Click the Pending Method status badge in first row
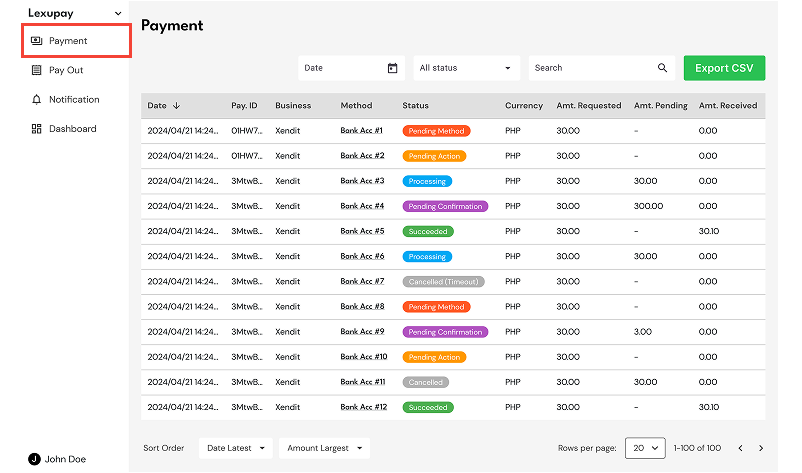Screen dimensions: 802x473 pyautogui.click(x=436, y=131)
